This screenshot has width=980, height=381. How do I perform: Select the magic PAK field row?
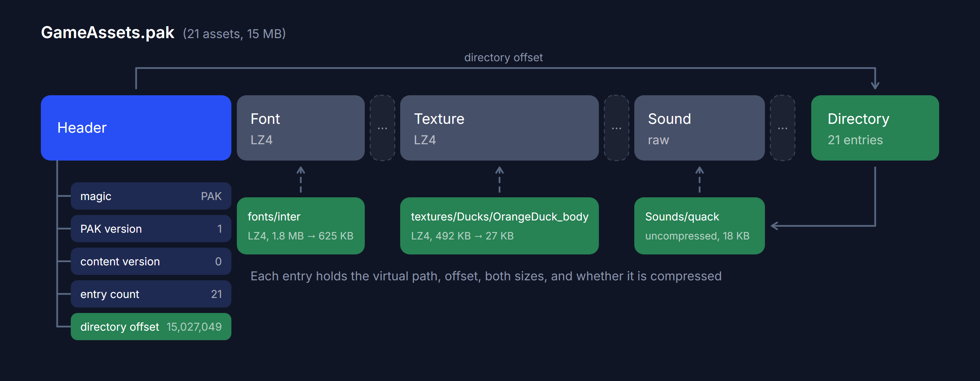pyautogui.click(x=151, y=196)
